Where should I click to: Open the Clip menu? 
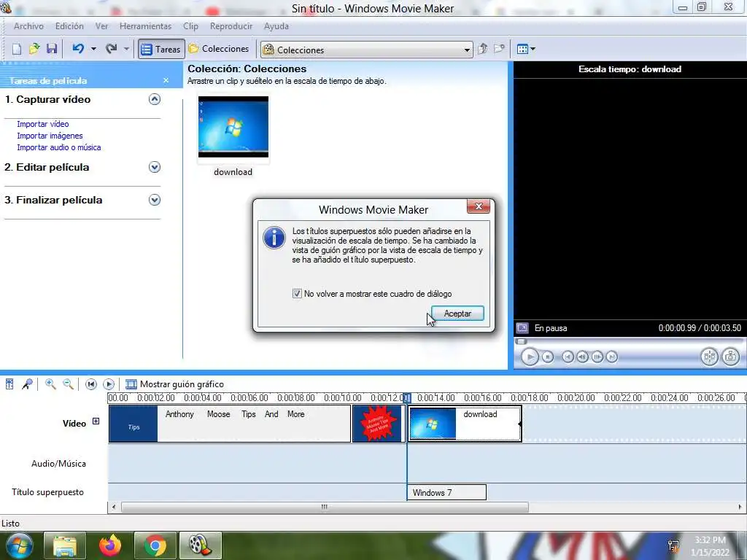[x=190, y=26]
